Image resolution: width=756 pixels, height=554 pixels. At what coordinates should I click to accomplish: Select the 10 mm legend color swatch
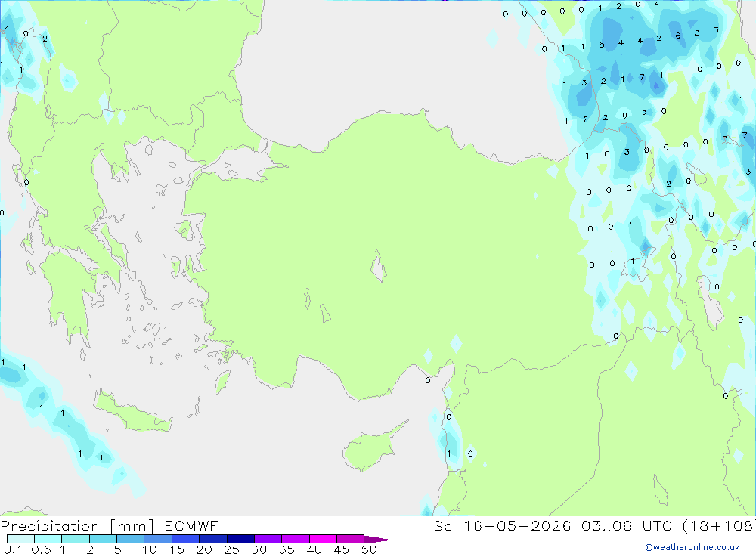[158, 539]
